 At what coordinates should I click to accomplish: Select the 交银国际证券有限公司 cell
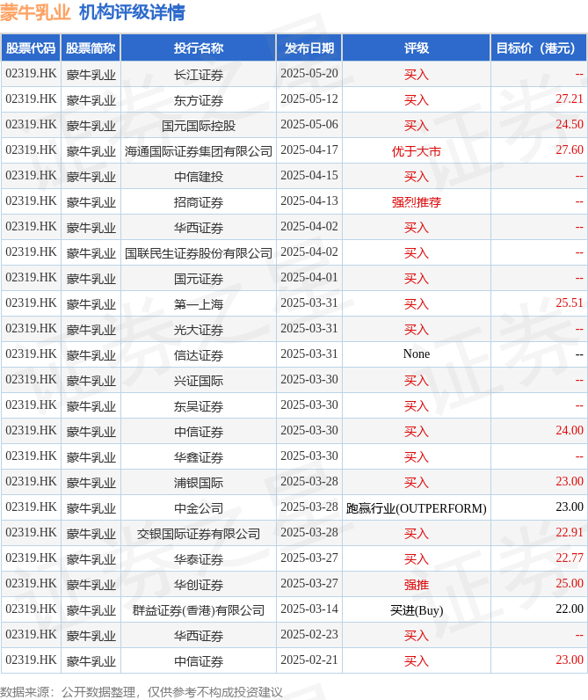[x=199, y=533]
